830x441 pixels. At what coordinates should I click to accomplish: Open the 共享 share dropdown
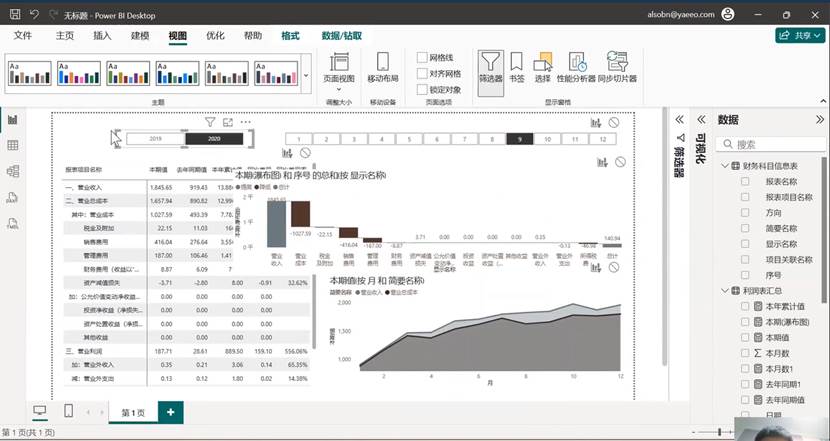coord(800,35)
